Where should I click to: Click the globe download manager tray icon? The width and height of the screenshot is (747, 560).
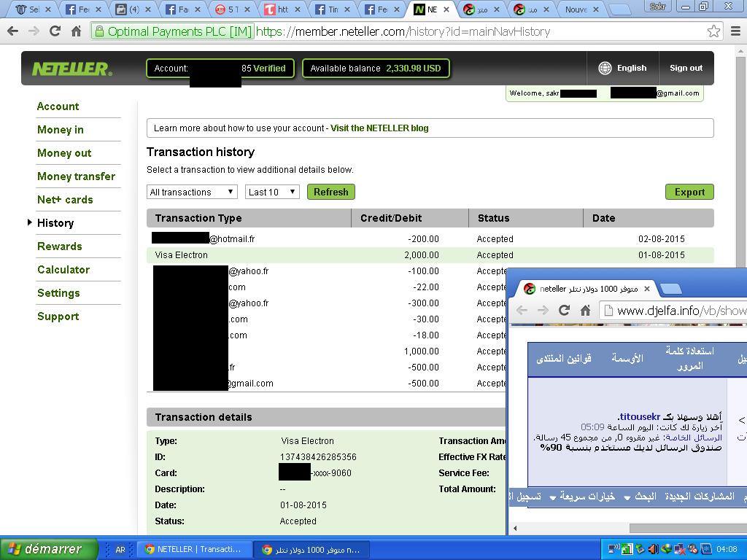pos(666,549)
